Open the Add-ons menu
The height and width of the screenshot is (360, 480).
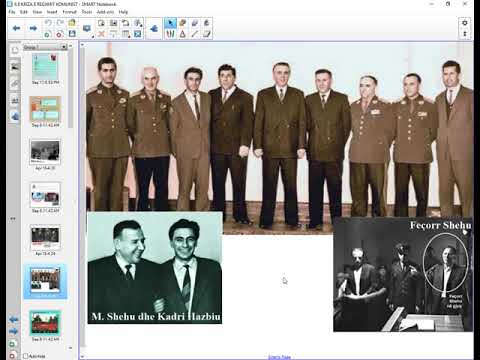[105, 12]
